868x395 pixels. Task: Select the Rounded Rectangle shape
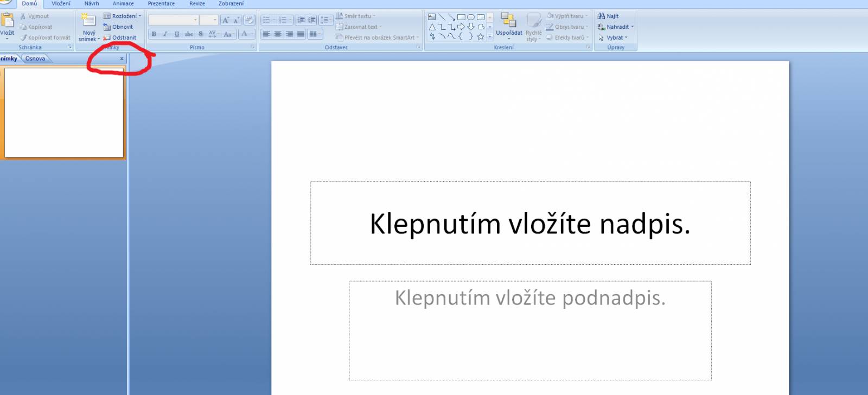pos(481,17)
